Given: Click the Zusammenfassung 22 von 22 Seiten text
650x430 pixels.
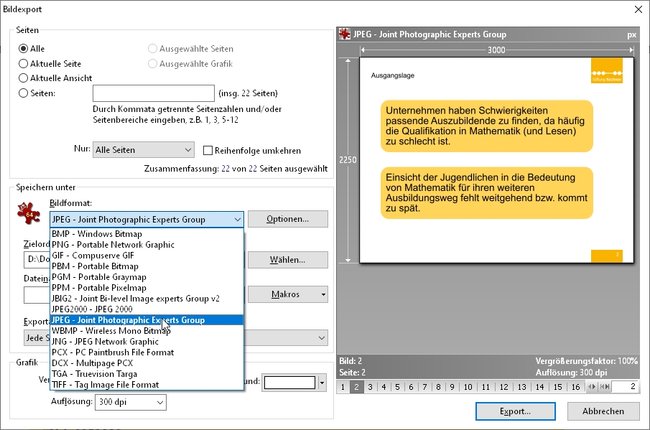Looking at the screenshot, I should coord(235,169).
